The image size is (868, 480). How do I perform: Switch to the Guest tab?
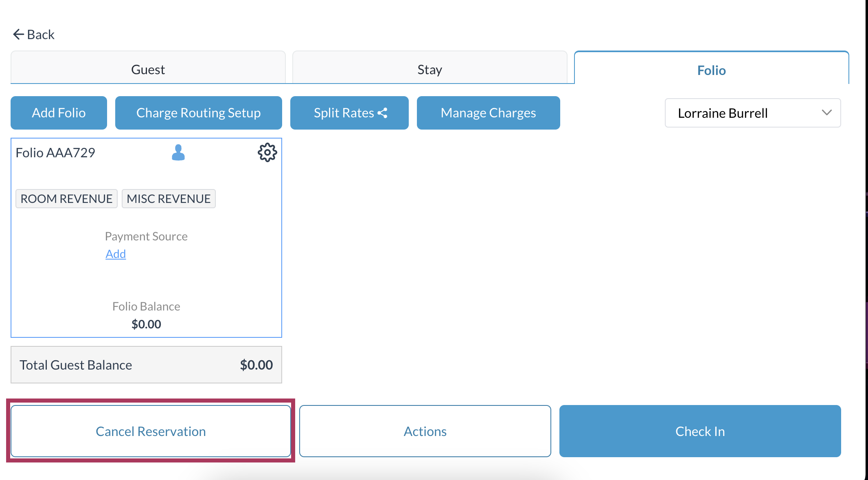[148, 69]
